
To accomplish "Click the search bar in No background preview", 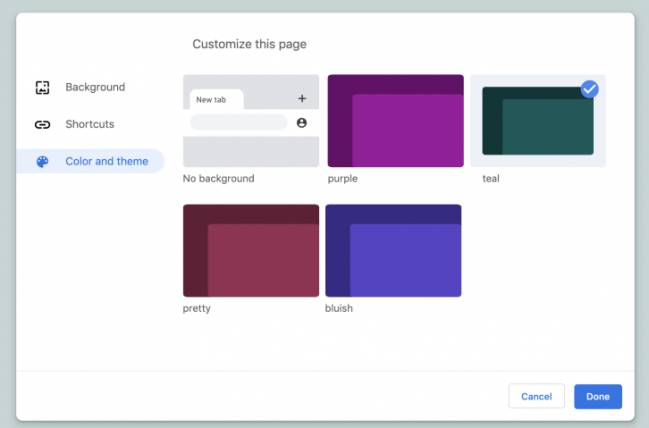I will tap(239, 123).
